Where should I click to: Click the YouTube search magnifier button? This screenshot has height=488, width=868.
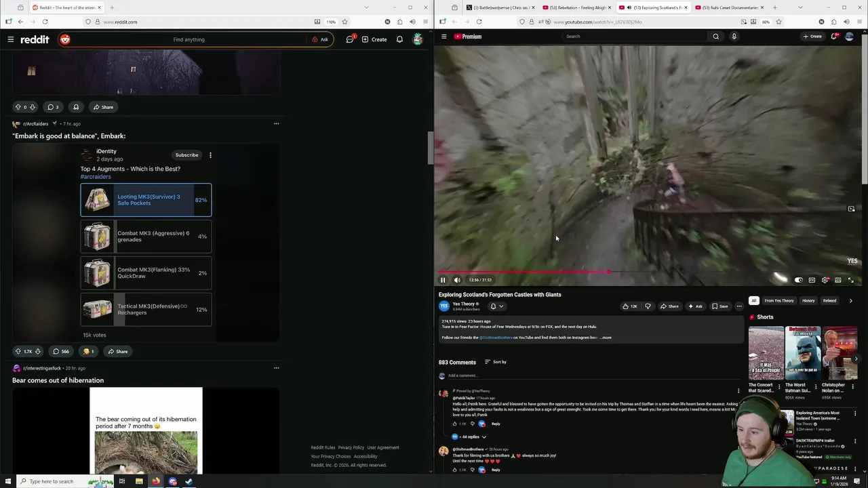715,37
